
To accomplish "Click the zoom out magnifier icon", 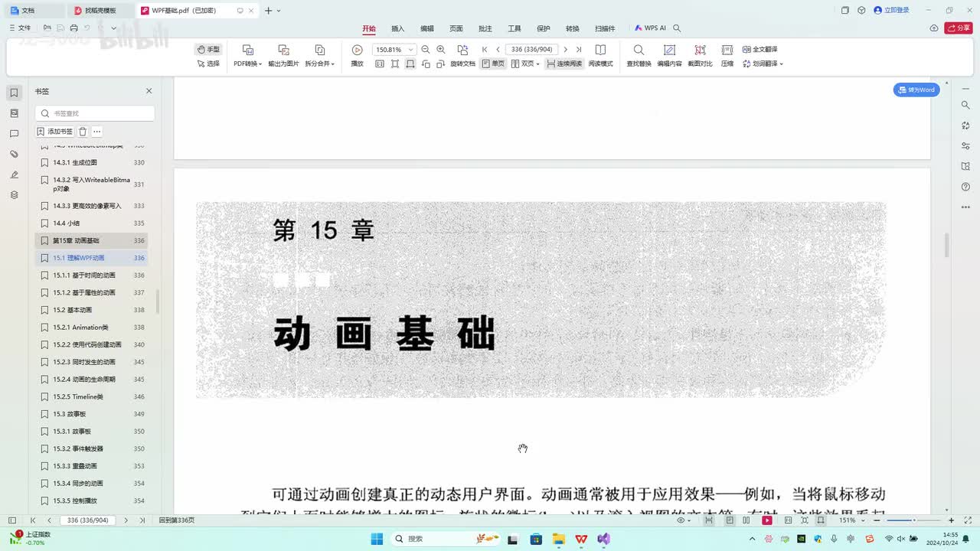I will click(x=426, y=49).
